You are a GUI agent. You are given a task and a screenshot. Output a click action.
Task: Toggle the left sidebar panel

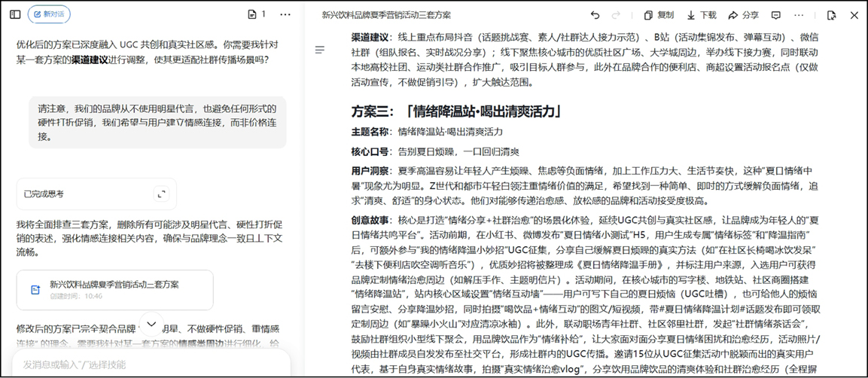coord(14,14)
